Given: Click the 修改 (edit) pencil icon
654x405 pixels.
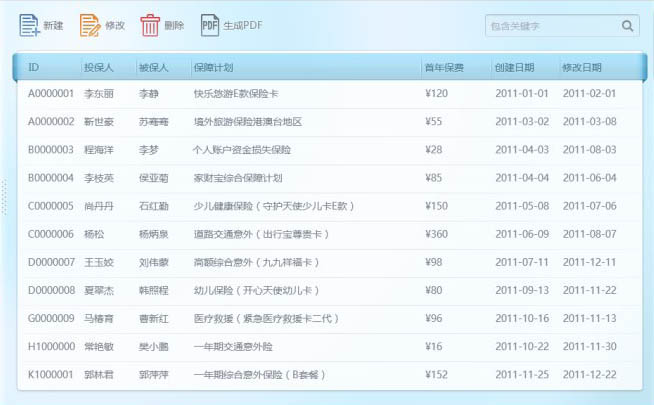Looking at the screenshot, I should [x=90, y=25].
